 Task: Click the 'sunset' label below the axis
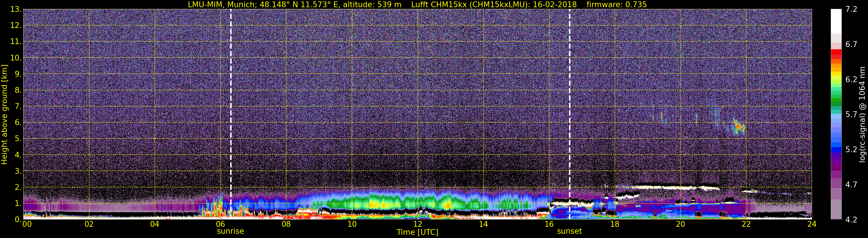pyautogui.click(x=570, y=231)
